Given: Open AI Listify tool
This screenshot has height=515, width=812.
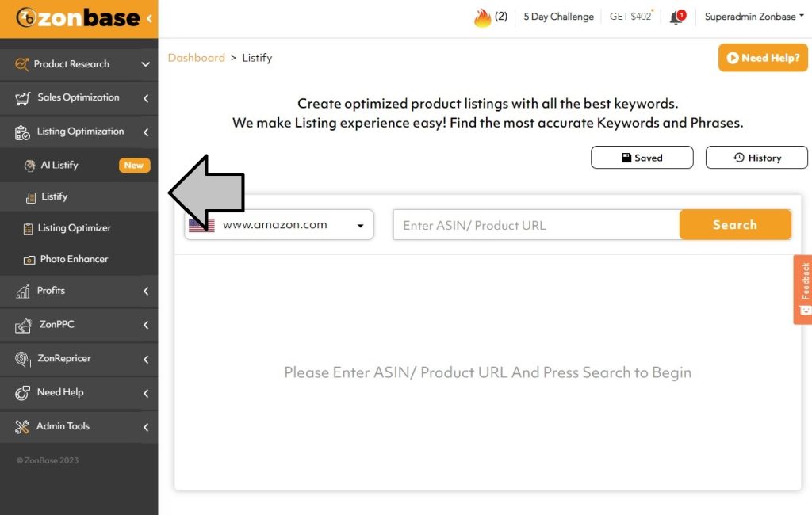Looking at the screenshot, I should [79, 166].
